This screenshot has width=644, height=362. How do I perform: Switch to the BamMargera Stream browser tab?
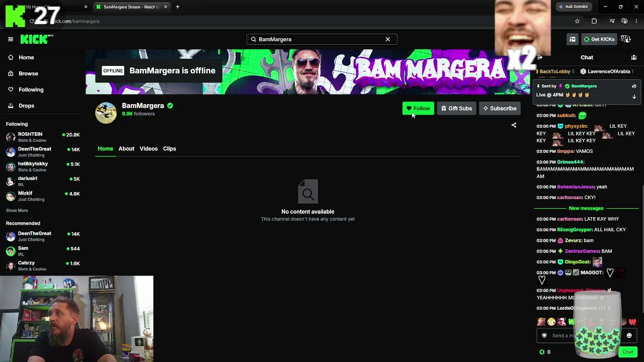[131, 7]
